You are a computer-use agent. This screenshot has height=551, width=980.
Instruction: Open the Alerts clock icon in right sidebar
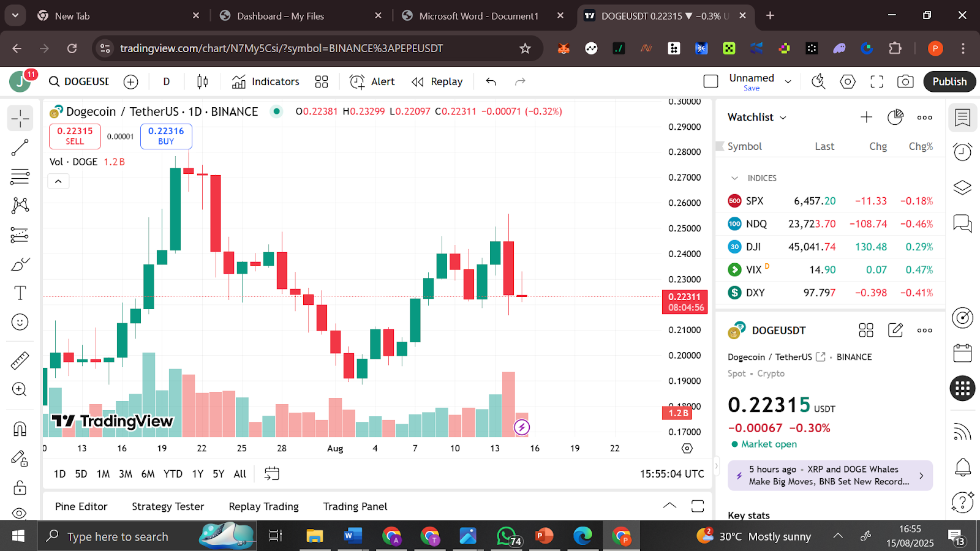(x=963, y=151)
